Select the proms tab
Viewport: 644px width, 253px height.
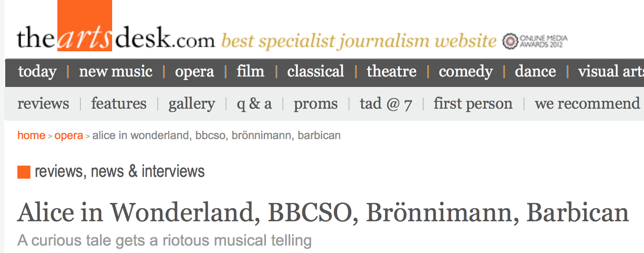tap(315, 104)
